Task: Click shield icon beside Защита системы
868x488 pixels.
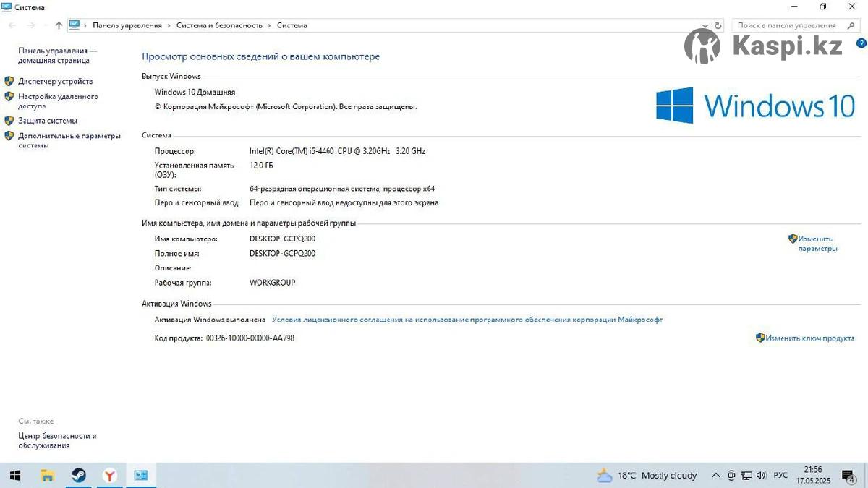Action: [9, 121]
